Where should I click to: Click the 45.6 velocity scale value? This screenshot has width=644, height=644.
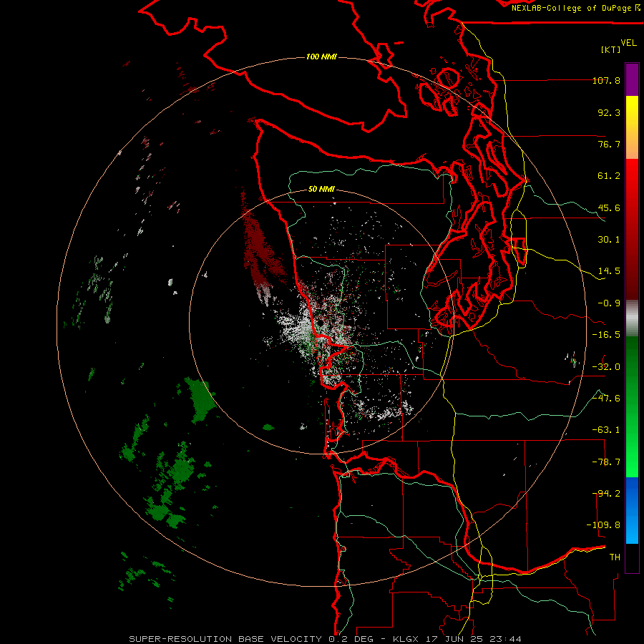tap(609, 208)
